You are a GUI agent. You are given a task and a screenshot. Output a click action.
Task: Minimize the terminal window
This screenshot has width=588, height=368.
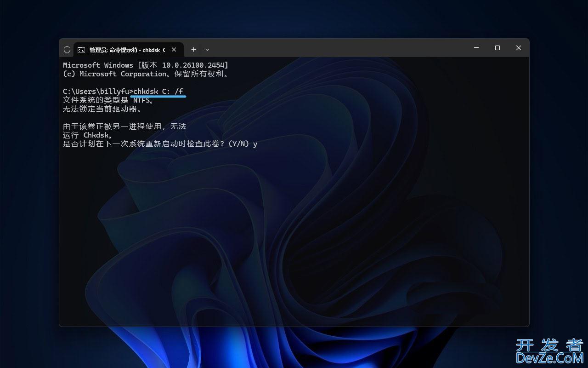(476, 48)
